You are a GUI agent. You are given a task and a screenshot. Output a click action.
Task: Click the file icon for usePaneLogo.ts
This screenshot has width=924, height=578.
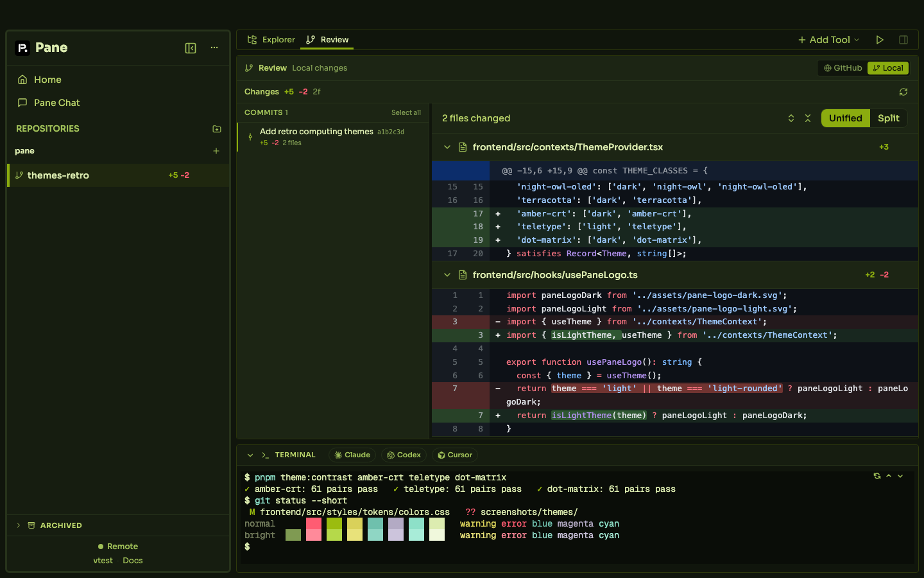pyautogui.click(x=463, y=275)
